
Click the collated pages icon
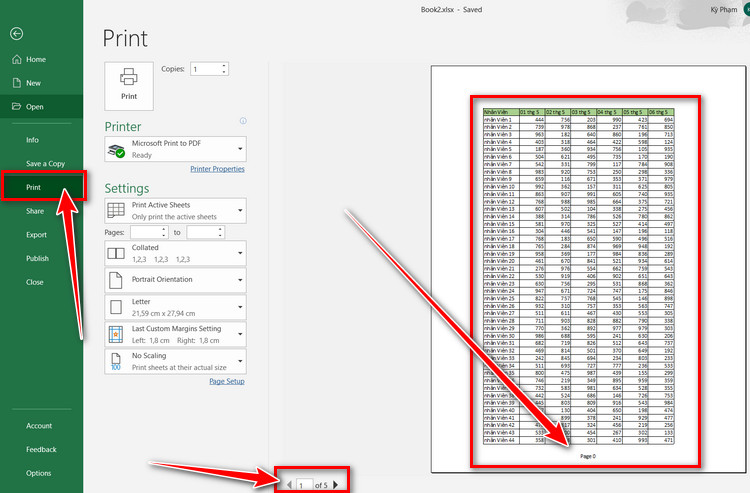point(116,253)
